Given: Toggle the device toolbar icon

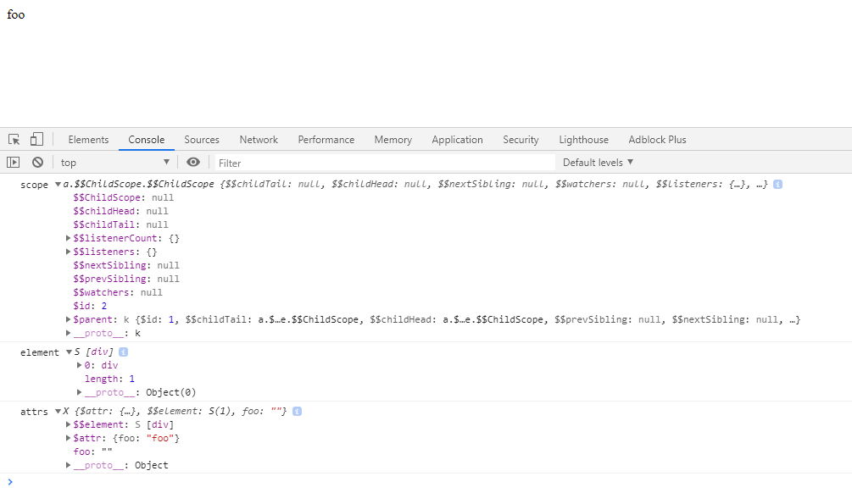Looking at the screenshot, I should point(36,140).
